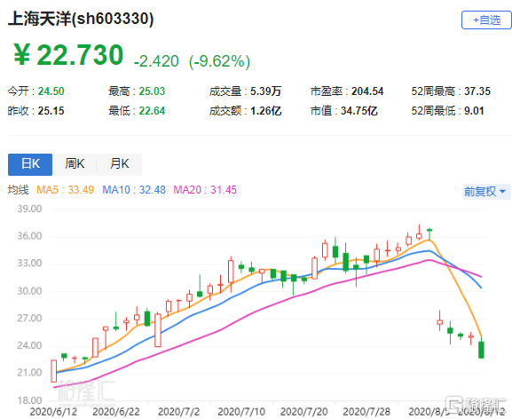The width and height of the screenshot is (512, 420).
Task: Click today's open value 24.50
Action: [x=51, y=91]
